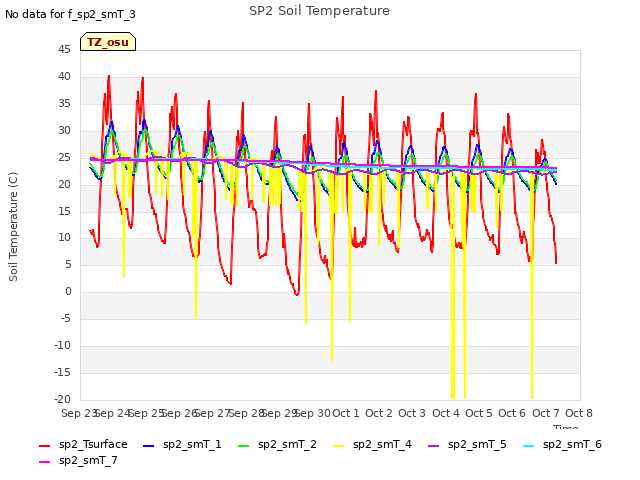
Task: Click the -20 y-axis tick label
Action: tap(62, 400)
